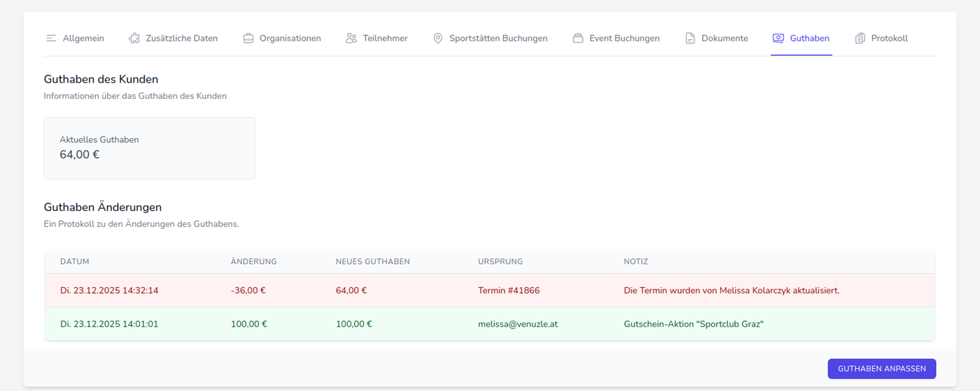Open the Termin #41866 origin entry
Image resolution: width=980 pixels, height=391 pixels.
pos(509,290)
